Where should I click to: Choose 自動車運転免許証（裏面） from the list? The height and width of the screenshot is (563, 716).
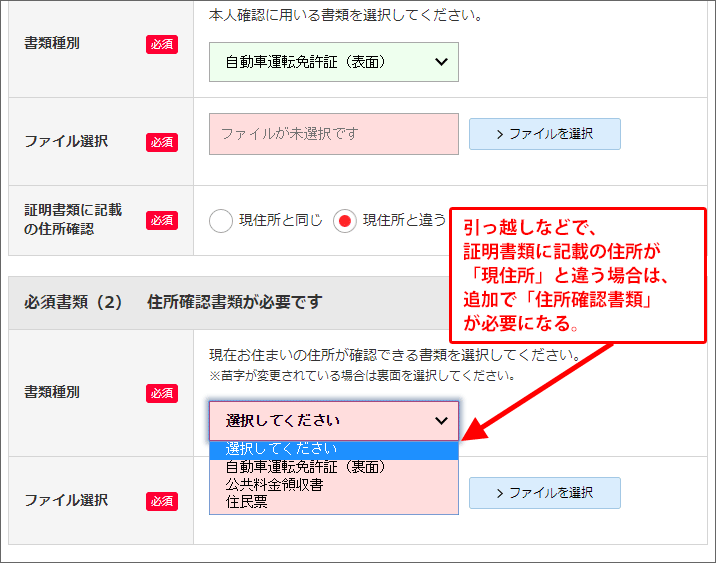click(x=334, y=467)
